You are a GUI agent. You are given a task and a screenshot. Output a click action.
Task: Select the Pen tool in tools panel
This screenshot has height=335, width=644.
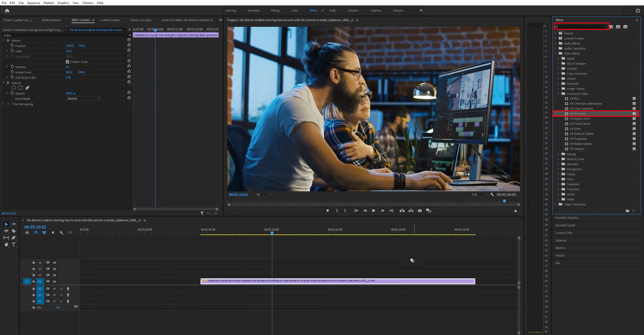[14, 238]
